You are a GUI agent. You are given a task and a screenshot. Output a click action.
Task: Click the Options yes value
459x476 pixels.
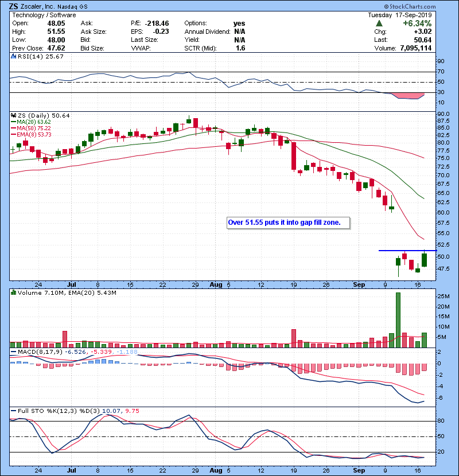239,24
